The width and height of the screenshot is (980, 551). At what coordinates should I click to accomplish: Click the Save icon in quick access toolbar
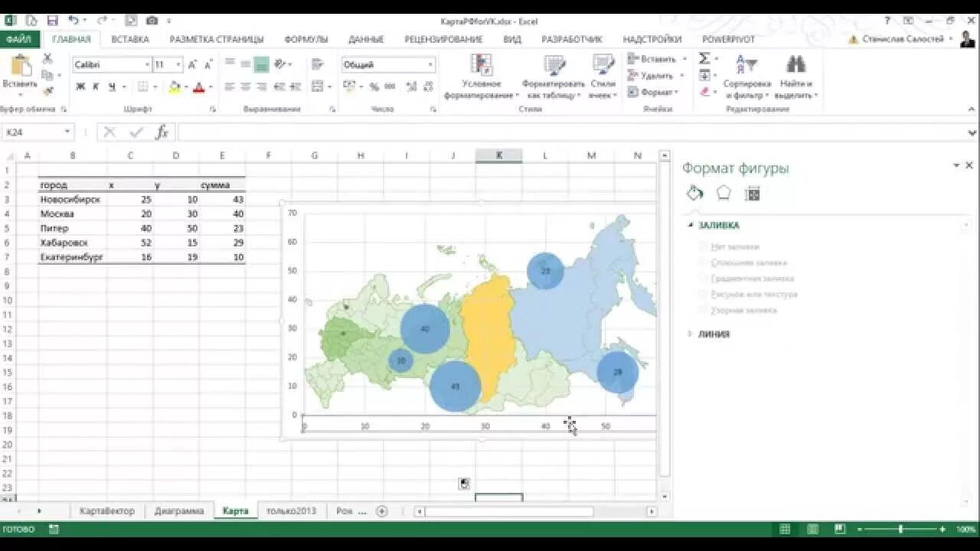click(x=52, y=21)
